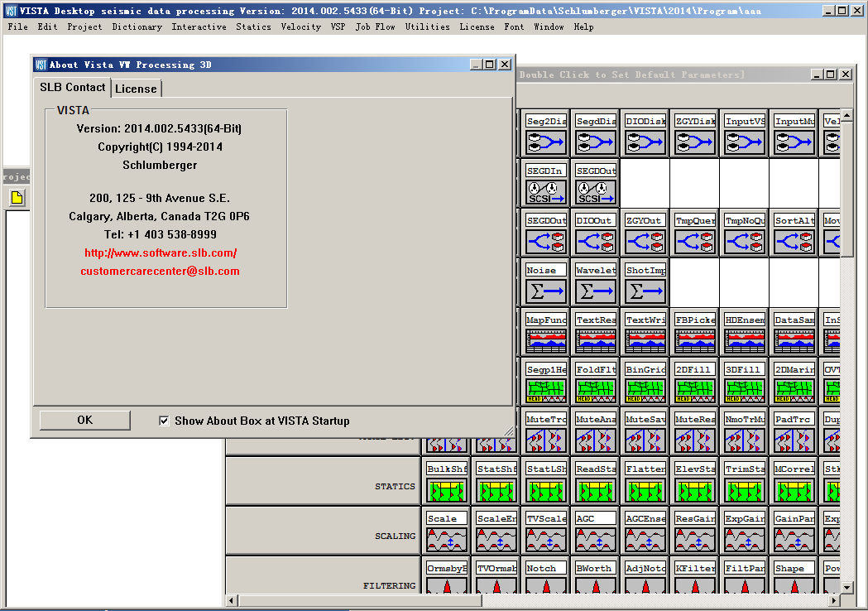Open the Interactive menu

pos(199,26)
